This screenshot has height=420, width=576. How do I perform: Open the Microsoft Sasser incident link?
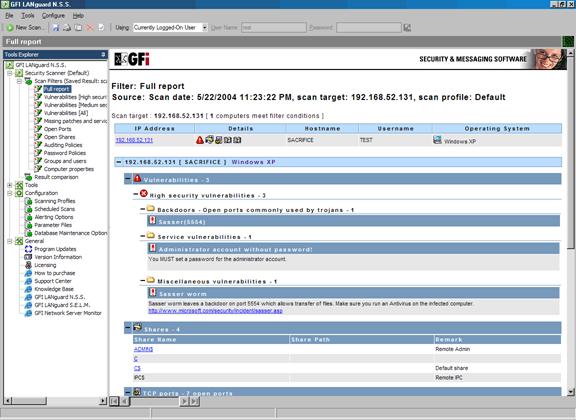click(215, 311)
